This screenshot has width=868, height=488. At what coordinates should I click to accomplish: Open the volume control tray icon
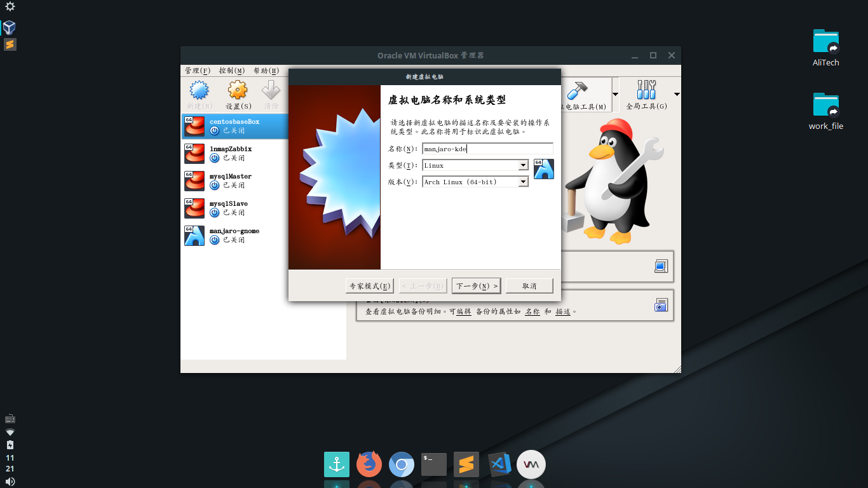coord(10,482)
